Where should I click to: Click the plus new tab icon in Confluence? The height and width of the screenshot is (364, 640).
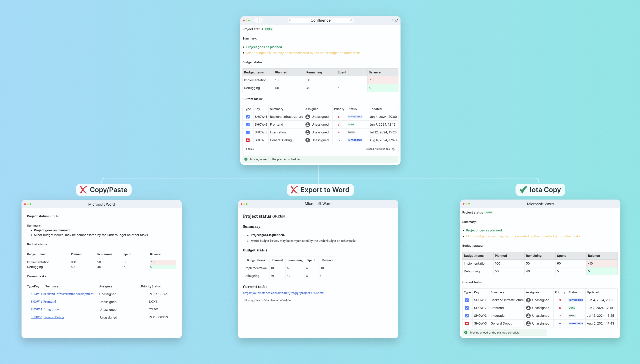[392, 20]
